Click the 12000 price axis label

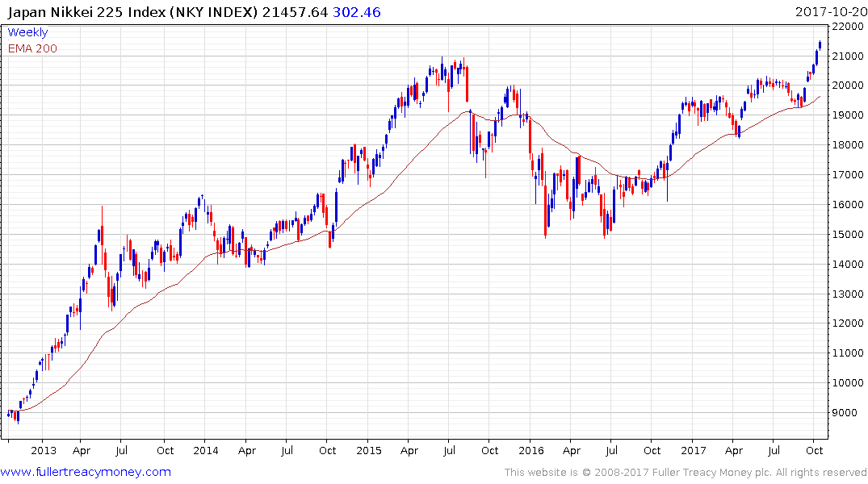coord(848,323)
